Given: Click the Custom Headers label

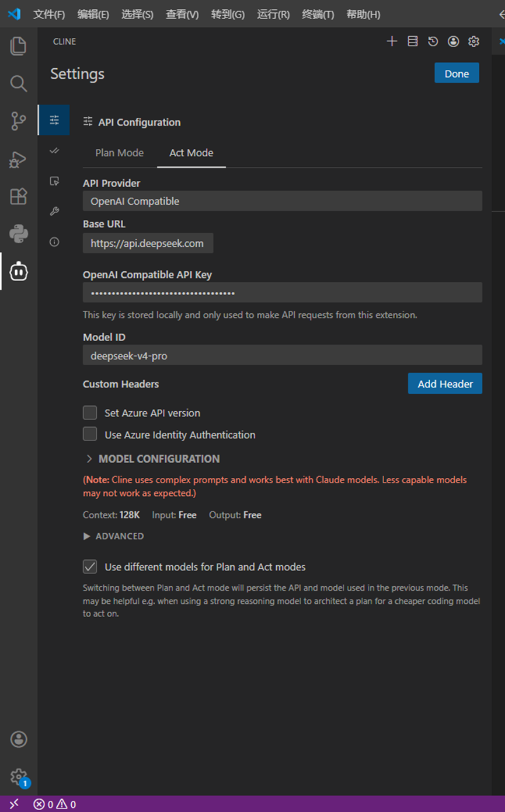Looking at the screenshot, I should (x=121, y=384).
